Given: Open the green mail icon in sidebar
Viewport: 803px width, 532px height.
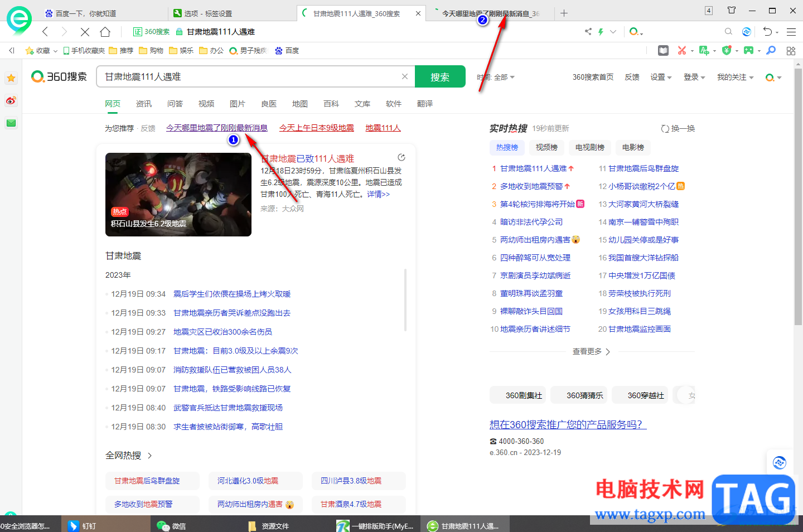Looking at the screenshot, I should click(x=11, y=123).
